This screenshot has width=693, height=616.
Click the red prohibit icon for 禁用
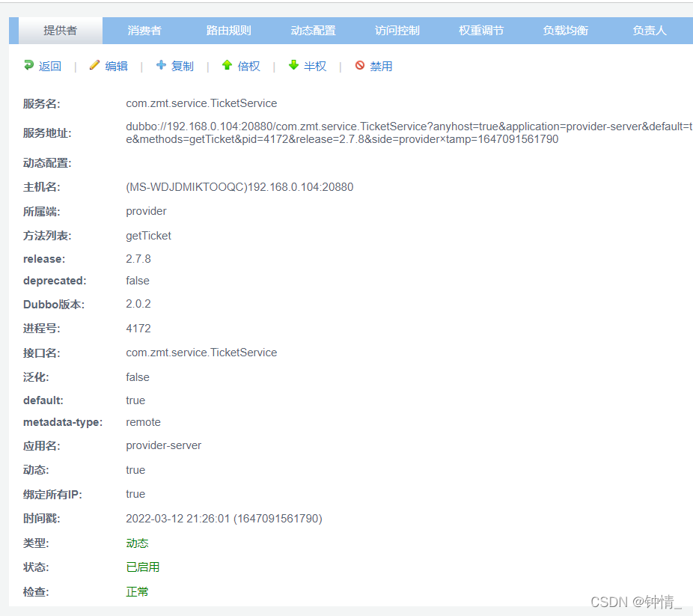(x=360, y=66)
